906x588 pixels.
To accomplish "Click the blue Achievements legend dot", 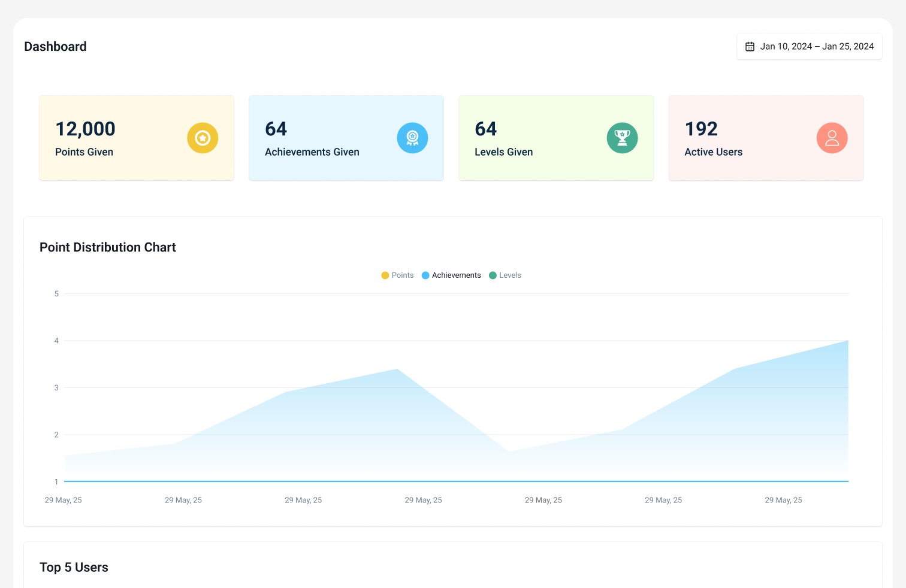I will point(425,275).
